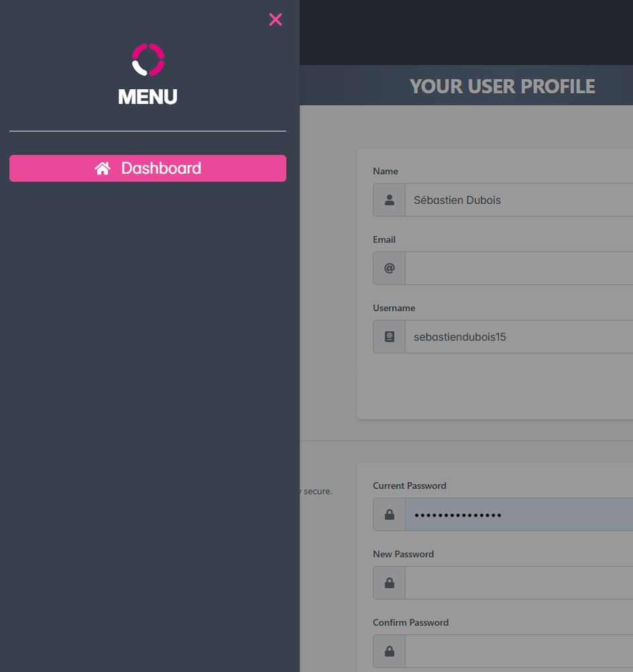Click the ID badge icon beside Username
The height and width of the screenshot is (672, 633).
(390, 337)
